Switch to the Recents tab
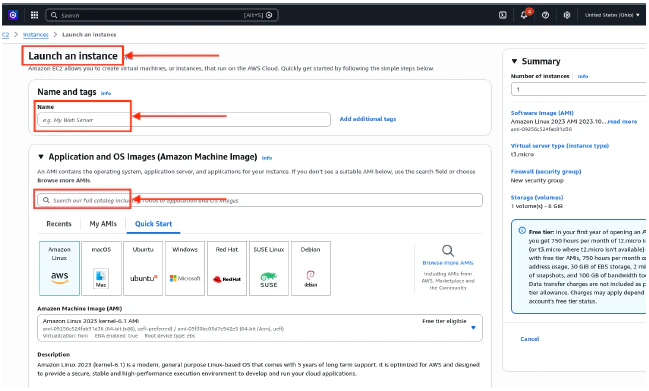This screenshot has height=391, width=649. click(59, 224)
